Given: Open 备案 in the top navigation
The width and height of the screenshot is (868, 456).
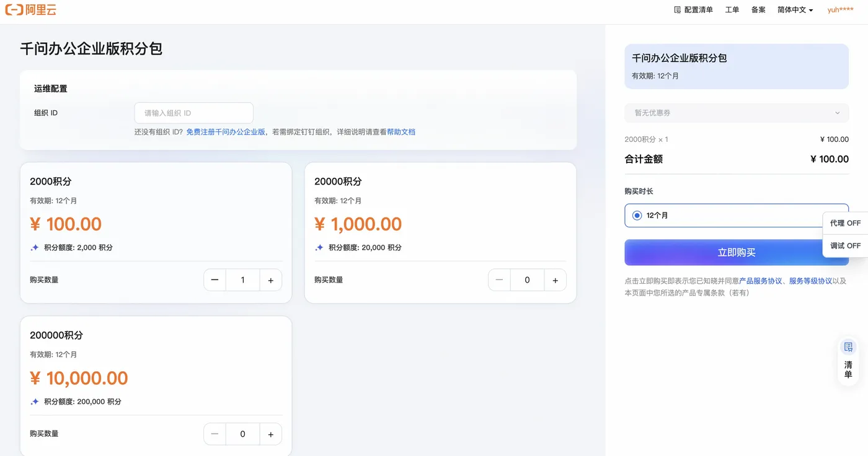Looking at the screenshot, I should (758, 10).
